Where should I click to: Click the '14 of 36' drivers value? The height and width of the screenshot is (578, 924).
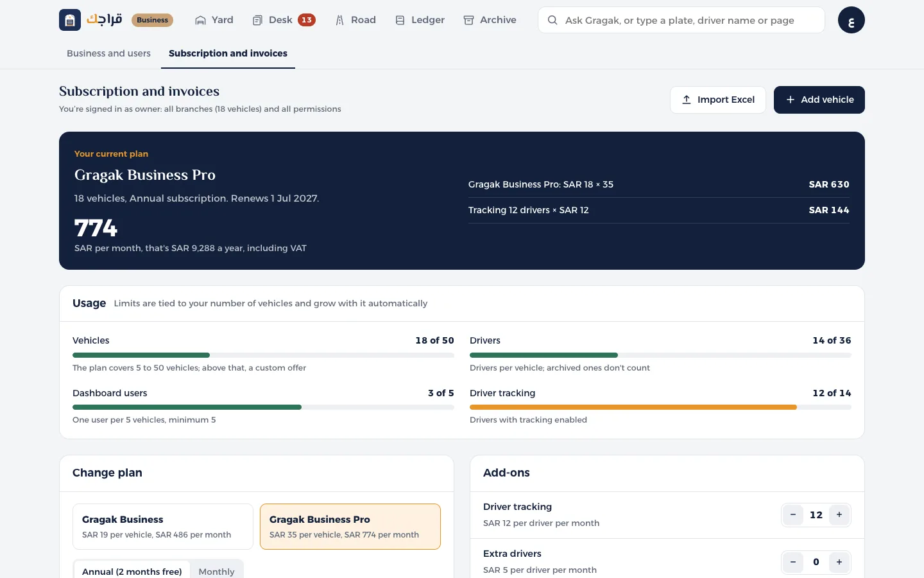point(832,340)
